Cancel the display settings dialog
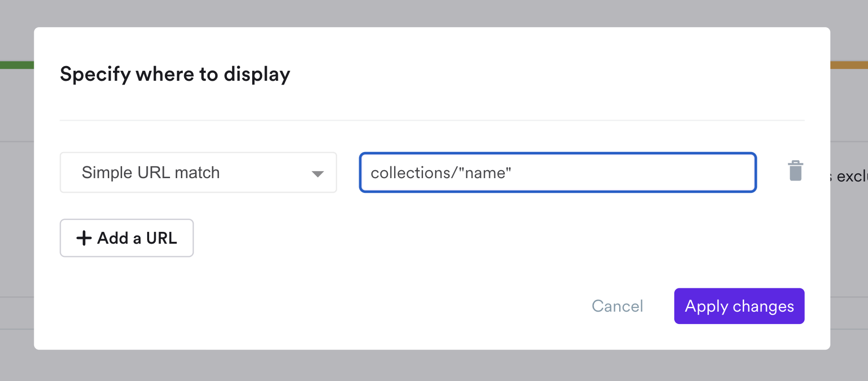868x381 pixels. click(617, 306)
